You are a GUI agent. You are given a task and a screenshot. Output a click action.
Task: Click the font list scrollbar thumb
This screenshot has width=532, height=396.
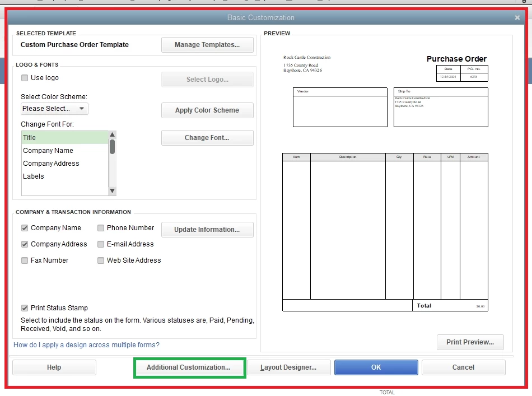[x=113, y=147]
